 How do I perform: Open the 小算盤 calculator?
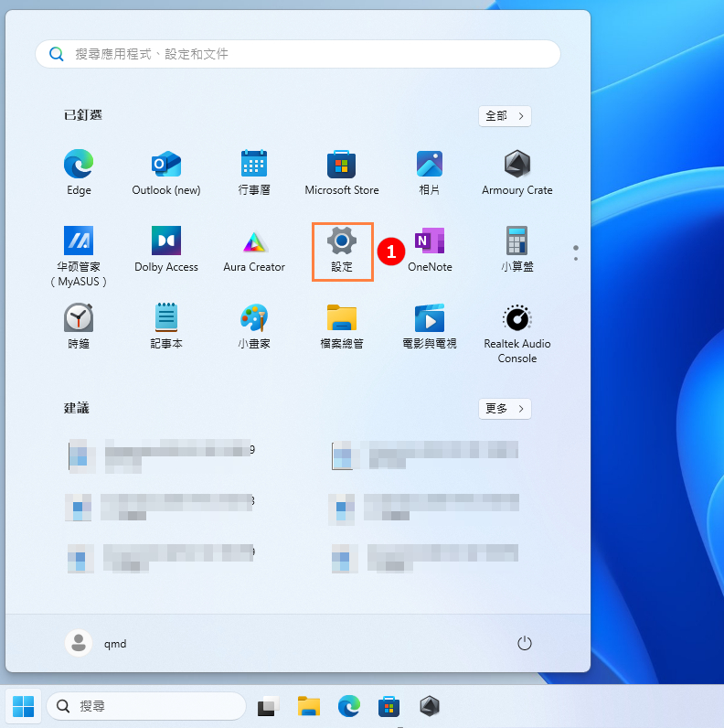pyautogui.click(x=517, y=251)
